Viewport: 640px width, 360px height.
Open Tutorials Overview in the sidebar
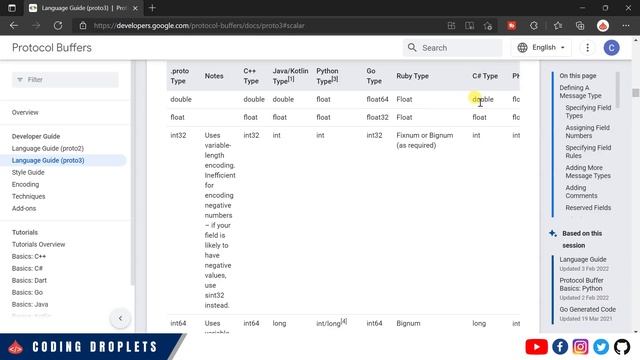[38, 244]
